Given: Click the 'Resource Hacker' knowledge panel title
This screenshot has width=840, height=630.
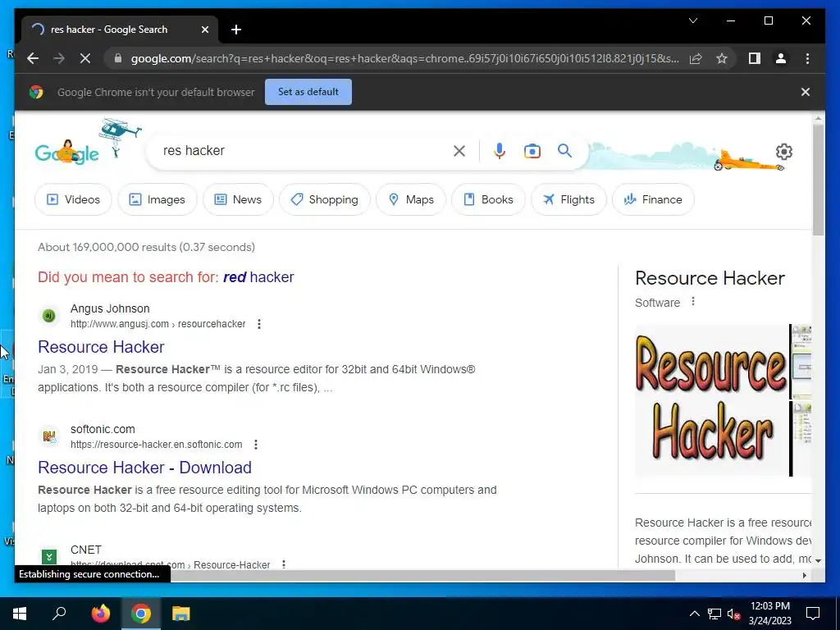Looking at the screenshot, I should (710, 278).
